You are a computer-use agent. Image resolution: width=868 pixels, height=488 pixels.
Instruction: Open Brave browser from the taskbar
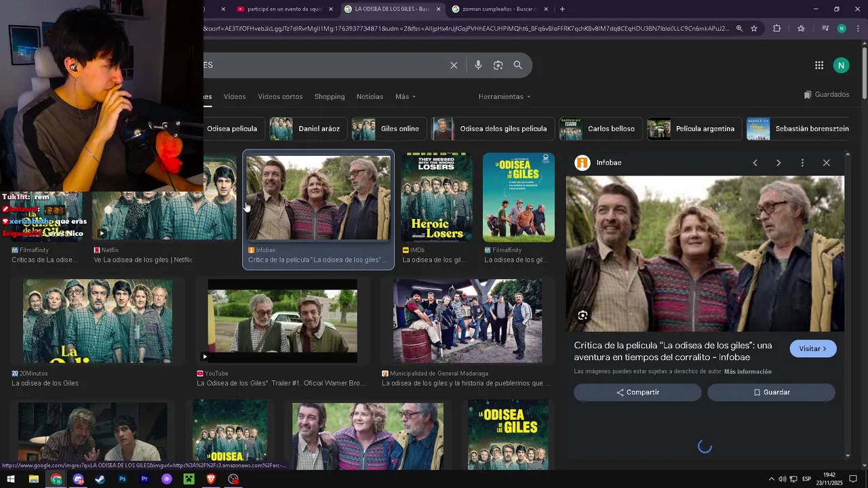click(211, 479)
